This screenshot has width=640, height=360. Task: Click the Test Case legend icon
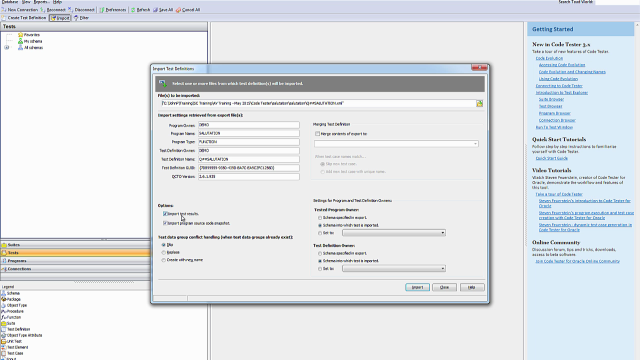coord(4,353)
